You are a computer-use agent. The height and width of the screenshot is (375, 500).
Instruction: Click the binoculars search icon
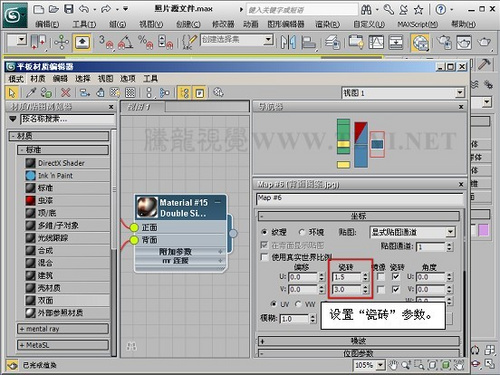point(366,10)
